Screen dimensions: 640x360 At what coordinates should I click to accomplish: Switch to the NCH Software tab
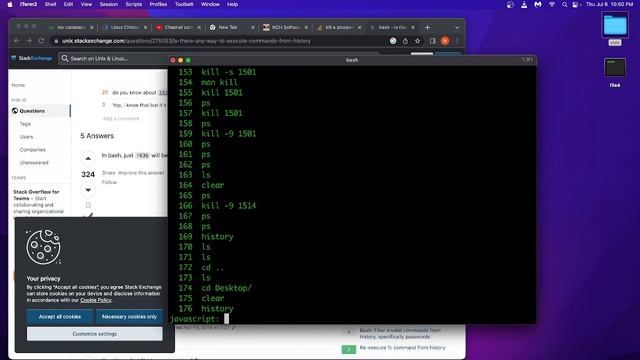point(286,27)
